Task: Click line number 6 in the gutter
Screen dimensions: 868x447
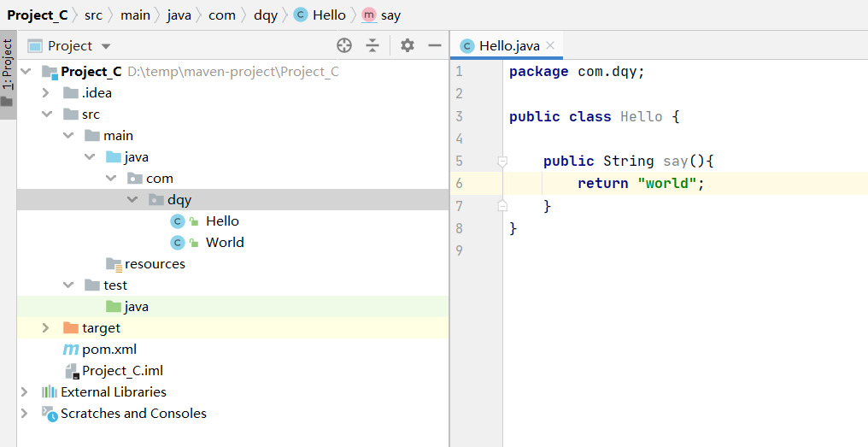Action: 459,184
